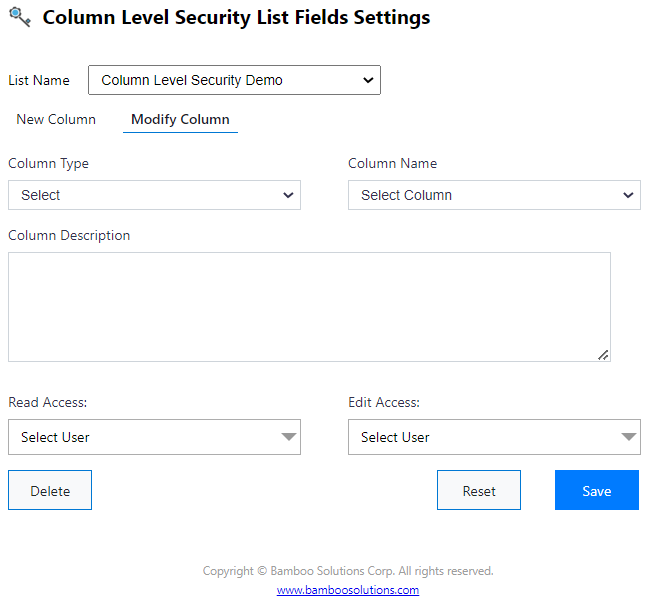This screenshot has height=607, width=645.
Task: Save the column settings
Action: point(596,490)
